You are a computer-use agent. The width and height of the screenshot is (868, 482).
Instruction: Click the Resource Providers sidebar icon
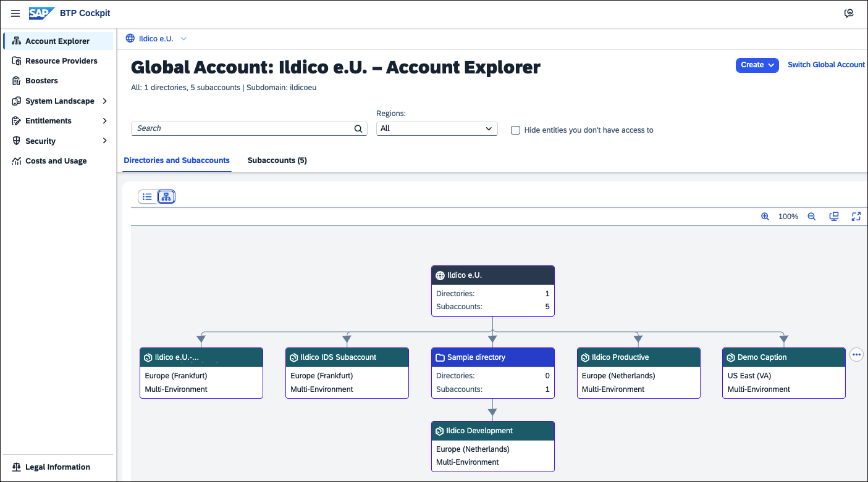pos(17,61)
